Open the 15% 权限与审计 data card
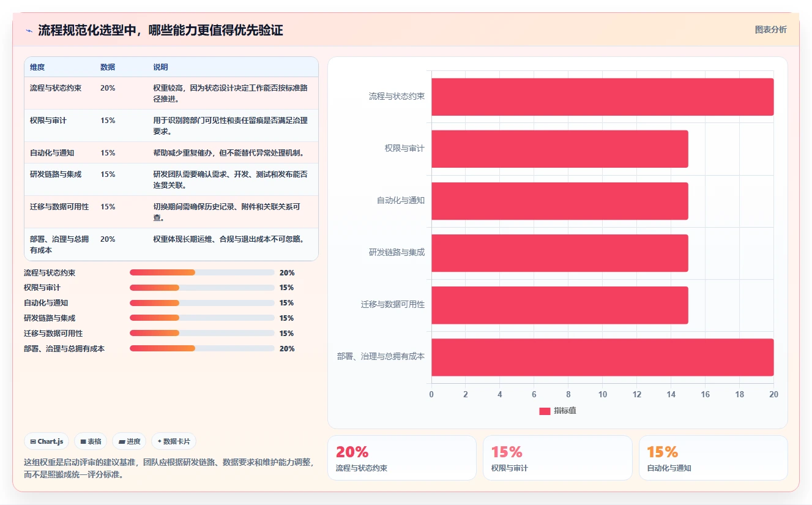The width and height of the screenshot is (812, 505). point(557,458)
